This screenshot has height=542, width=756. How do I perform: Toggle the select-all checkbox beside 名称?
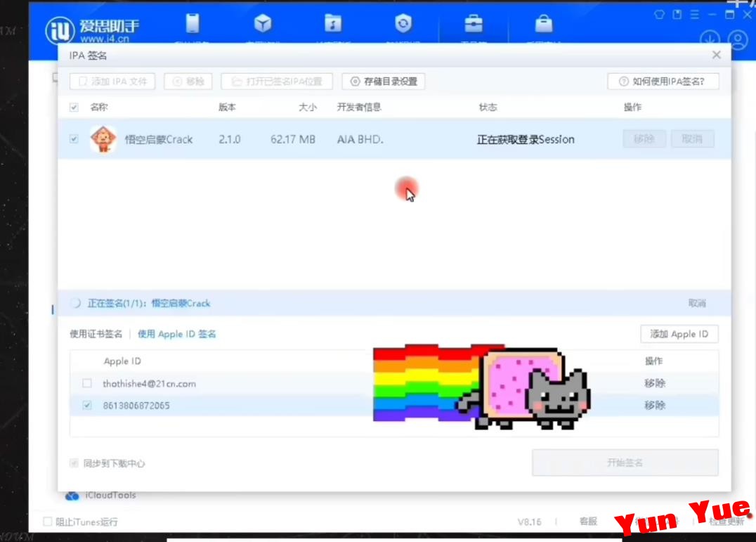click(74, 107)
